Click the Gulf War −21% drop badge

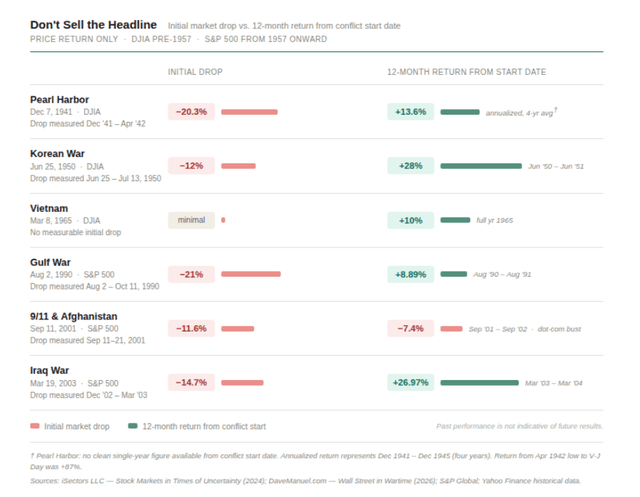[191, 274]
